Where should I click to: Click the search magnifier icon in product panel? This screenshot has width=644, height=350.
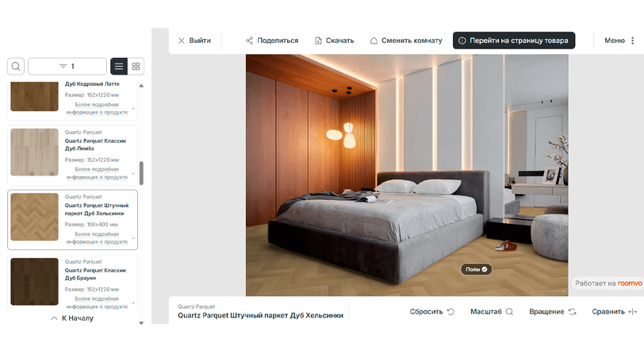(16, 67)
